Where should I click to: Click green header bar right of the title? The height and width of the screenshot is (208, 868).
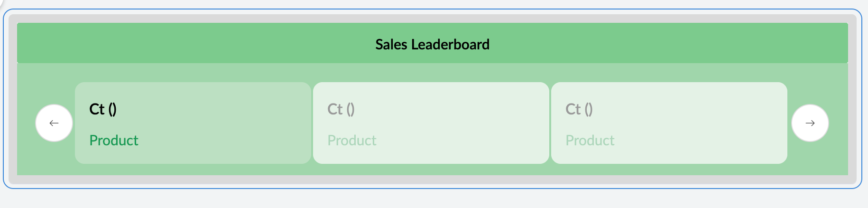click(664, 44)
